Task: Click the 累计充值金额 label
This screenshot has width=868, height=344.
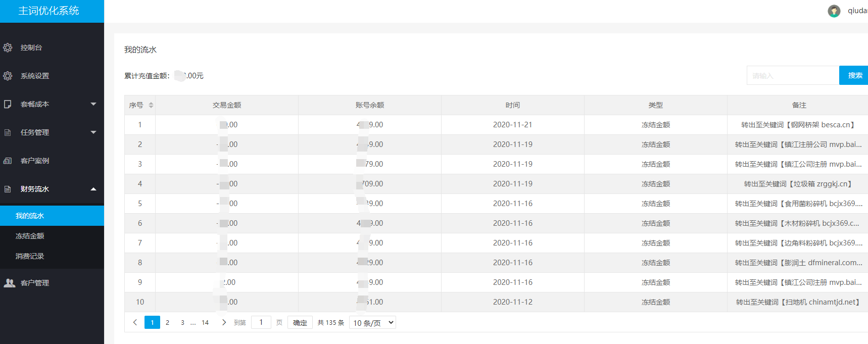Action: [x=147, y=76]
